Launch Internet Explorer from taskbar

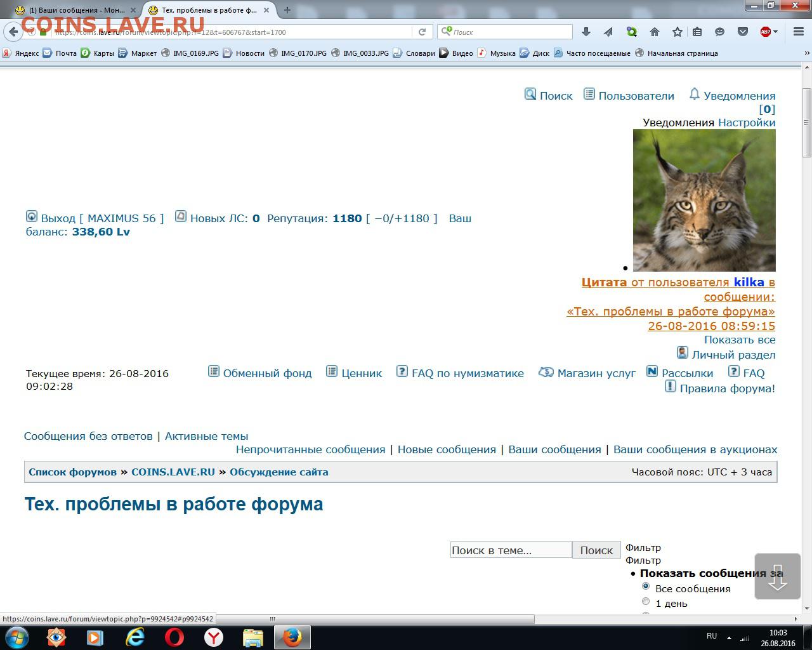135,637
